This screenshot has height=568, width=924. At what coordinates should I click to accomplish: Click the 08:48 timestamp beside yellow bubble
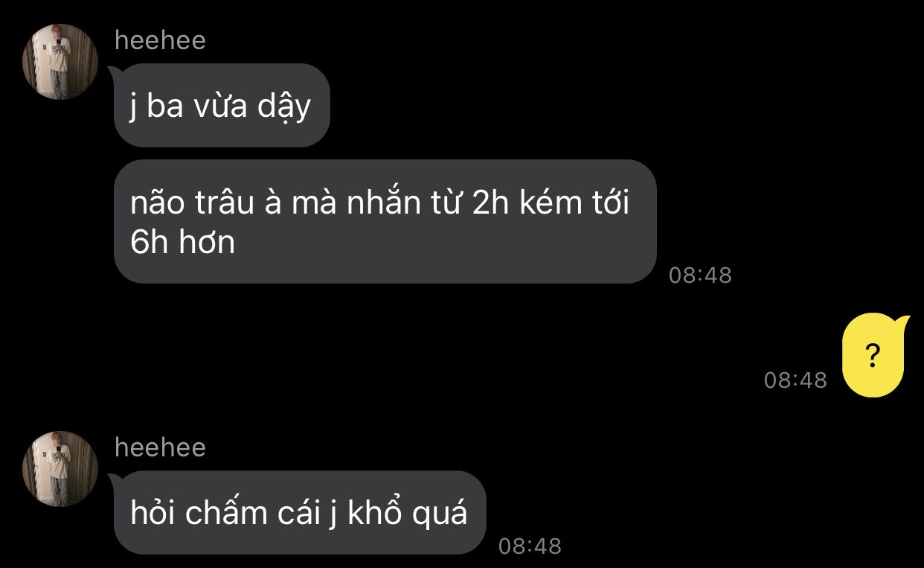click(x=795, y=380)
